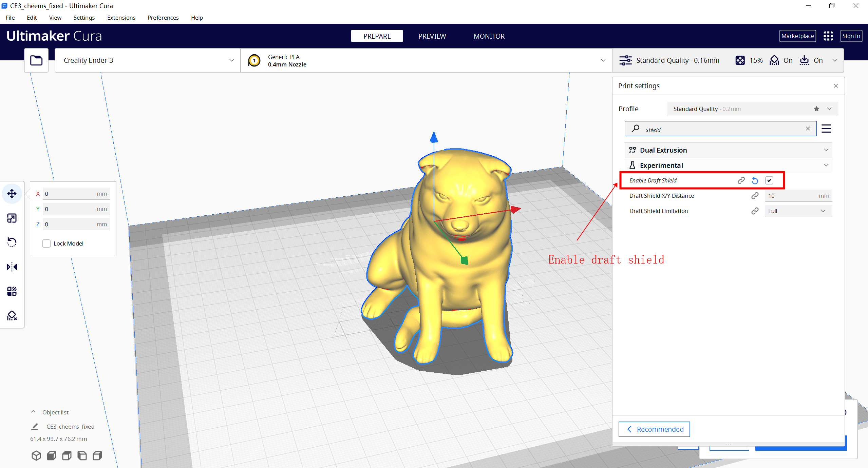Click the profile star icon
The width and height of the screenshot is (868, 468).
point(816,109)
